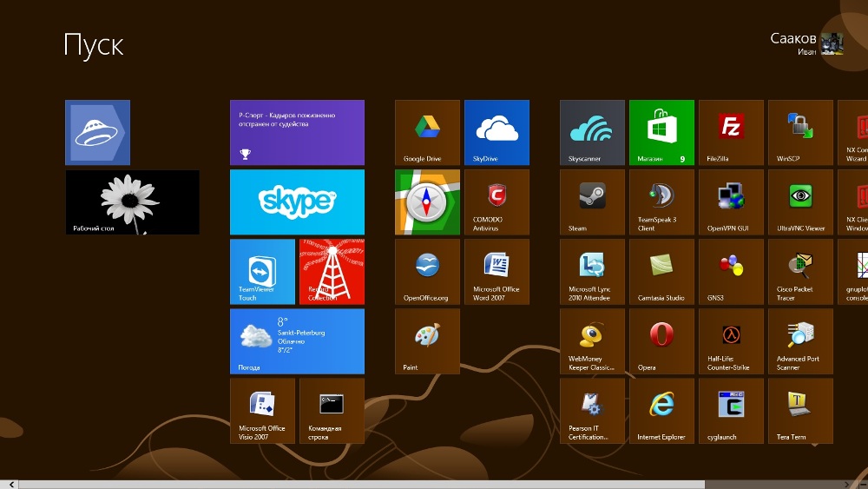The image size is (868, 489).
Task: Launch Steam from Start screen
Action: click(592, 202)
